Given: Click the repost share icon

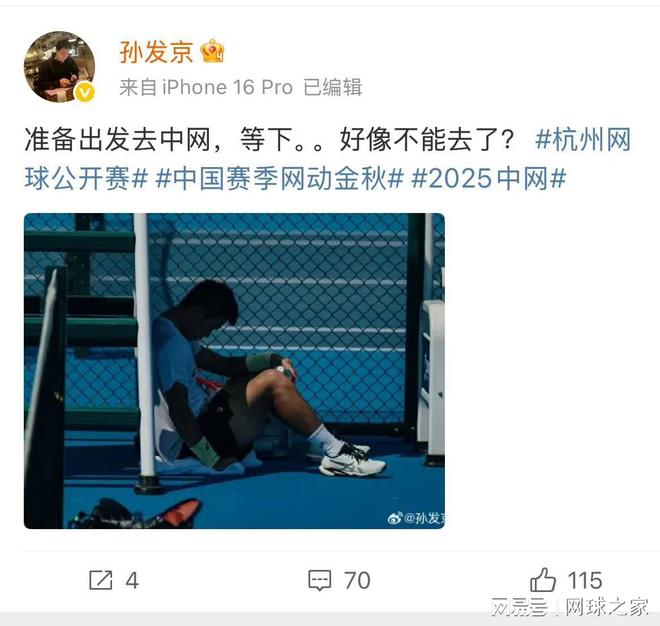Looking at the screenshot, I should [x=101, y=580].
